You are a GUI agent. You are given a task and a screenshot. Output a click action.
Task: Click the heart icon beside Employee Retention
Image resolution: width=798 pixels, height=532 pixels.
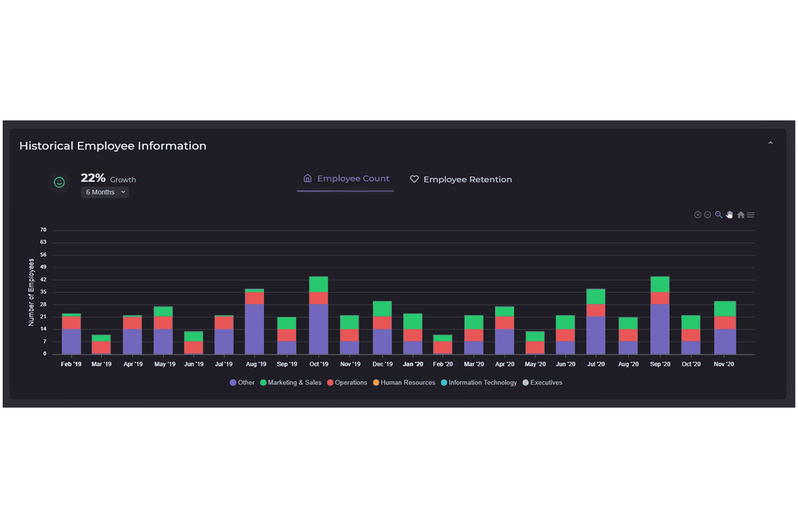click(x=414, y=180)
